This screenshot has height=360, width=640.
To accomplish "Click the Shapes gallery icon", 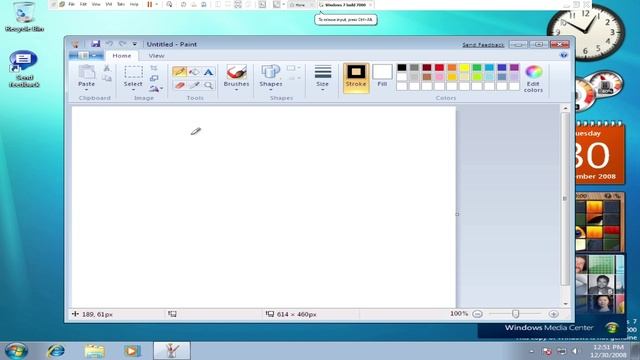I will click(x=270, y=72).
